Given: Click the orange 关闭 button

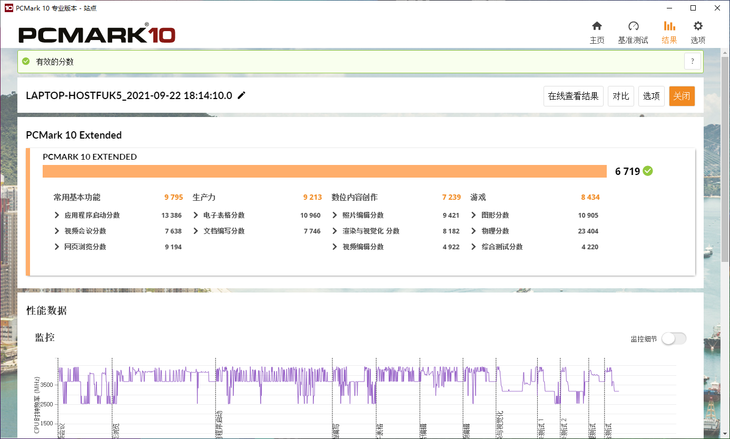Looking at the screenshot, I should click(x=682, y=96).
